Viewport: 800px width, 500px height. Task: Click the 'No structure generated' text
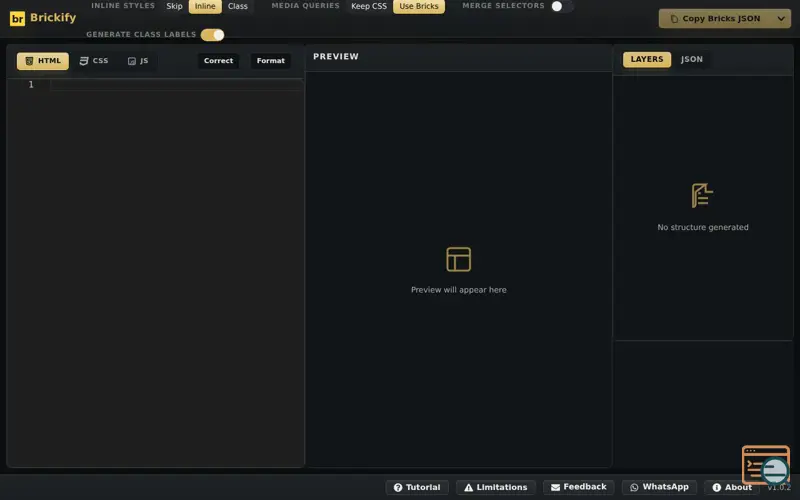pyautogui.click(x=703, y=228)
